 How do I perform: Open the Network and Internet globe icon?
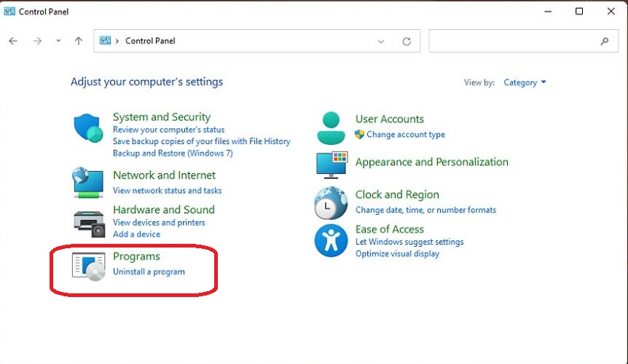coord(89,182)
